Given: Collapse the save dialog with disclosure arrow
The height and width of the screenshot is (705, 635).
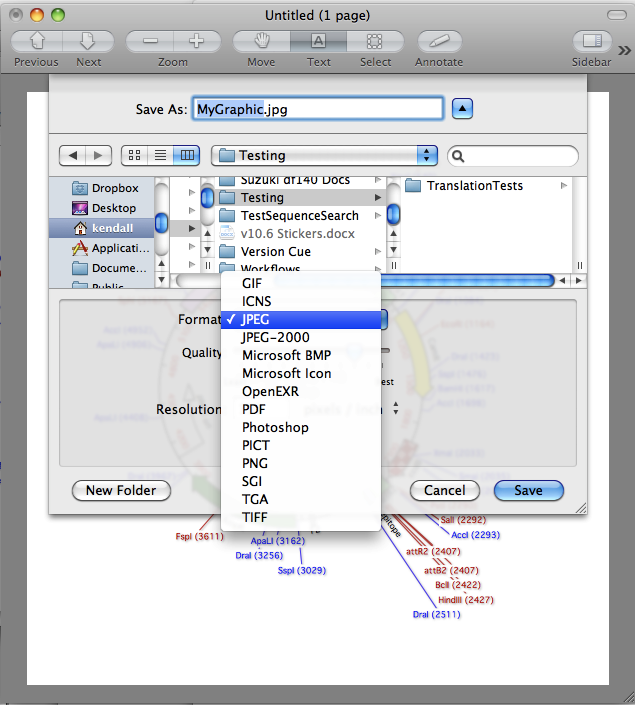Looking at the screenshot, I should pyautogui.click(x=463, y=109).
